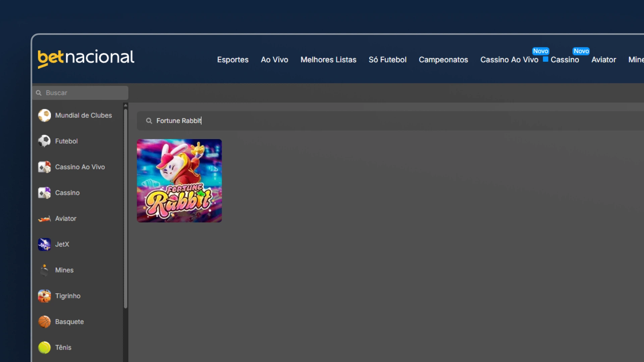Click the Cassino Ao Vivo dice icon

(x=44, y=167)
